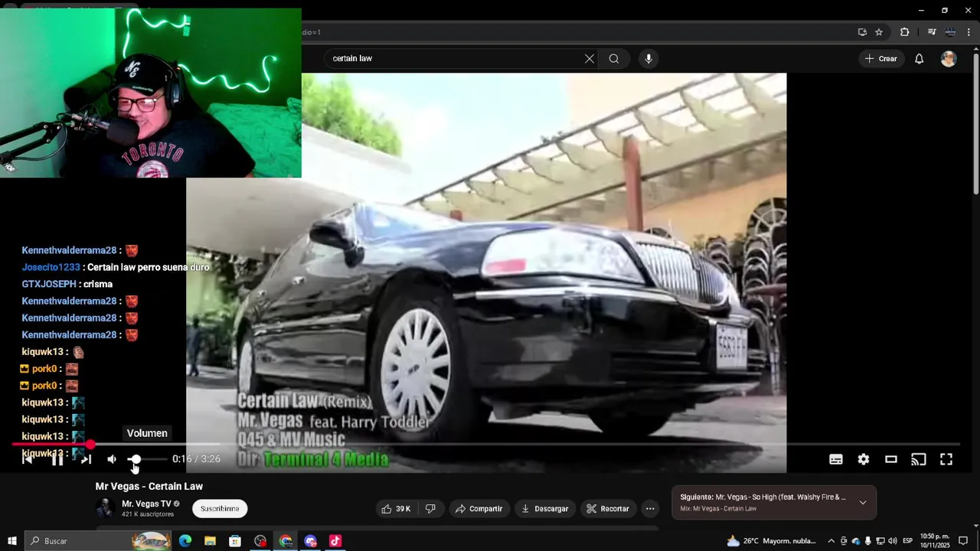Screen dimensions: 980x551
Task: Share the video via Compartir
Action: click(479, 509)
